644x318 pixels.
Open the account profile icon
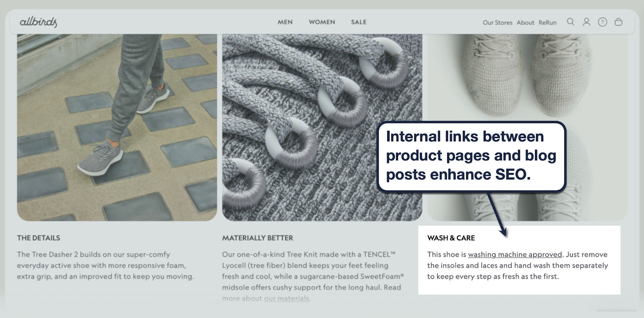click(x=586, y=22)
